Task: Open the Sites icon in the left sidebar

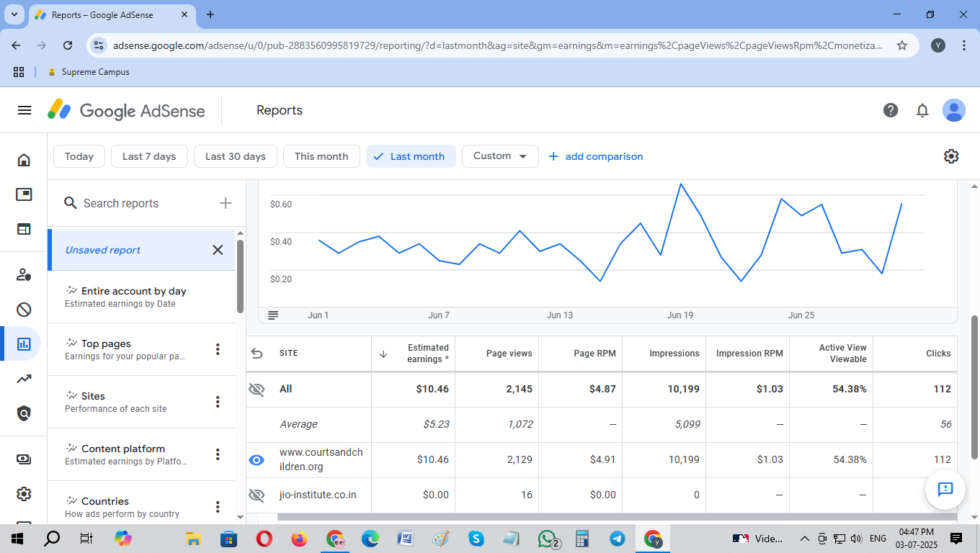Action: (24, 229)
